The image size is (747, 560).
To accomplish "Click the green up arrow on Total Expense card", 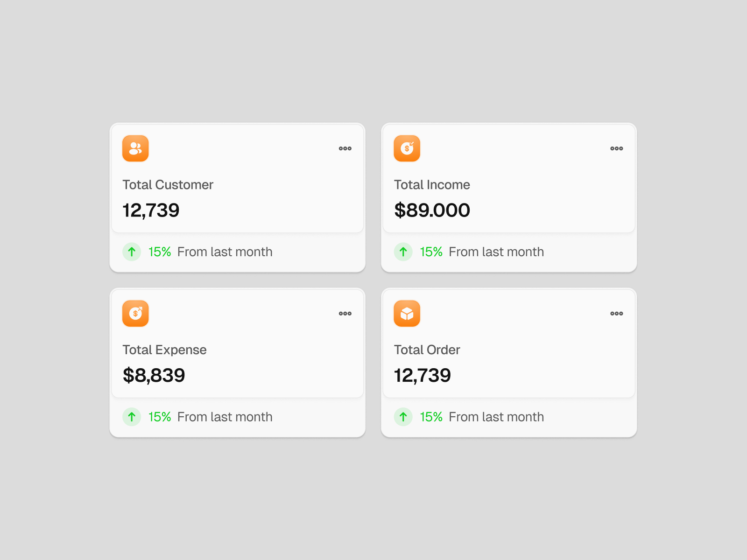I will pyautogui.click(x=132, y=417).
